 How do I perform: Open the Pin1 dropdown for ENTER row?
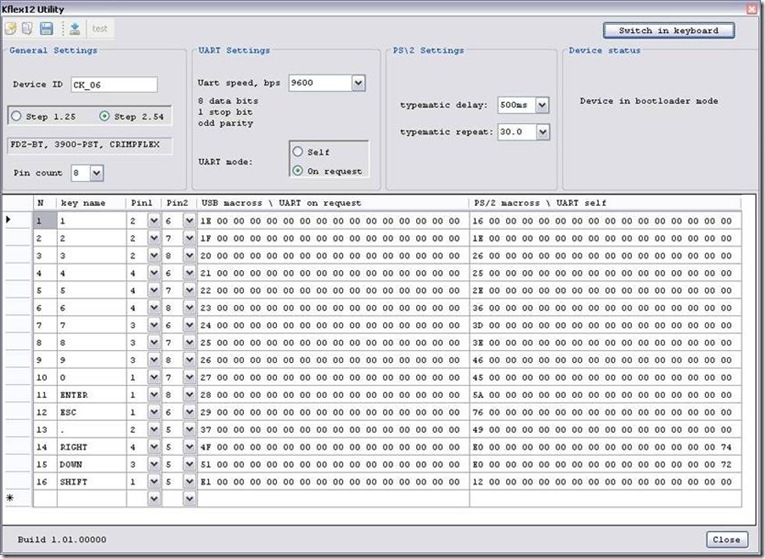click(x=154, y=395)
